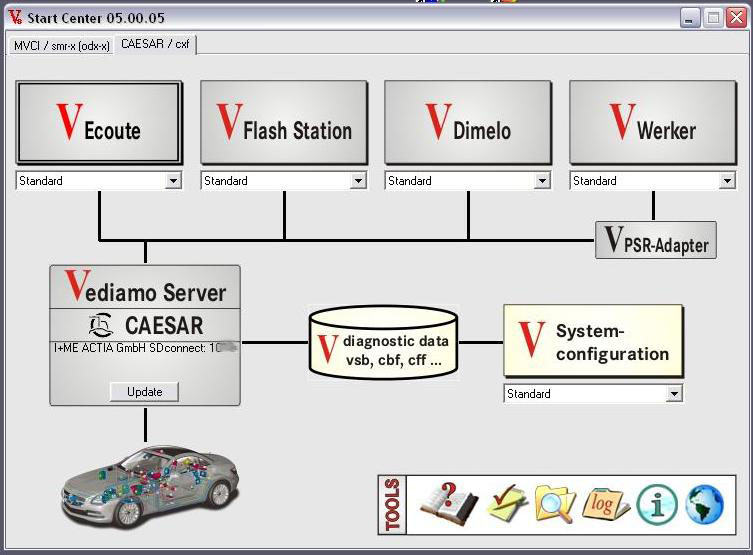This screenshot has height=555, width=753.
Task: Switch to the MVCI / smr-x (odx-x) tab
Action: (61, 45)
